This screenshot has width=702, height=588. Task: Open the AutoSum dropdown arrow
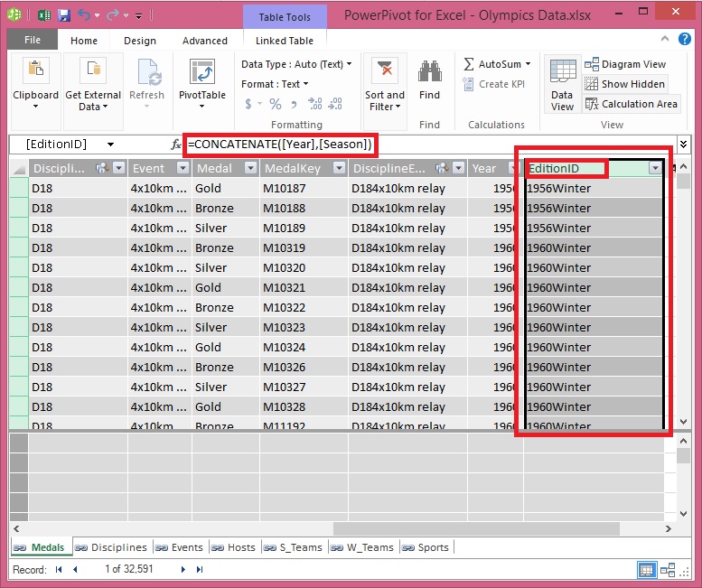coord(529,64)
